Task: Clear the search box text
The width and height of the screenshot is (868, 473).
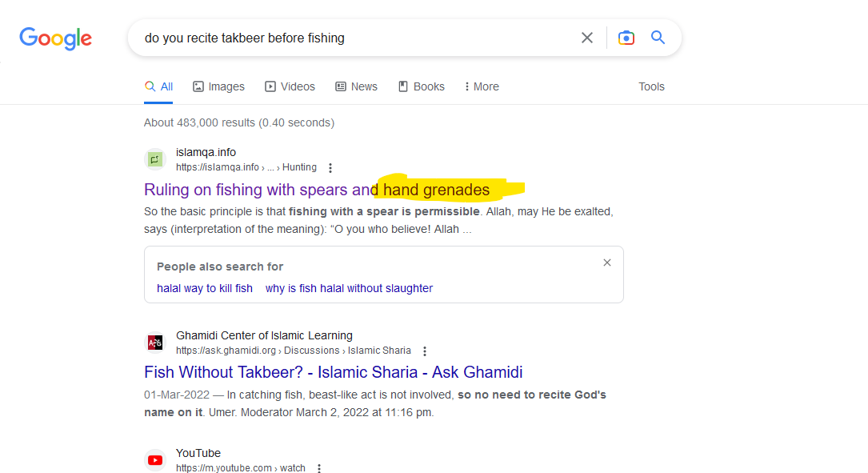Action: [587, 38]
